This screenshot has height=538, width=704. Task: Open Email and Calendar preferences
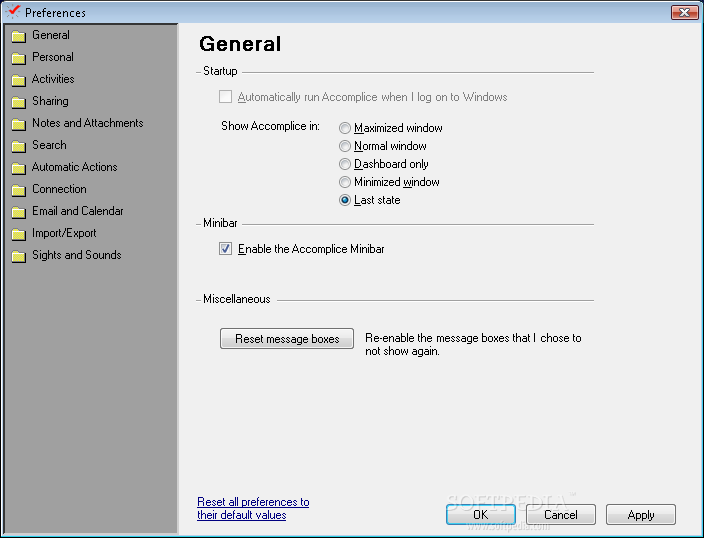click(x=78, y=211)
